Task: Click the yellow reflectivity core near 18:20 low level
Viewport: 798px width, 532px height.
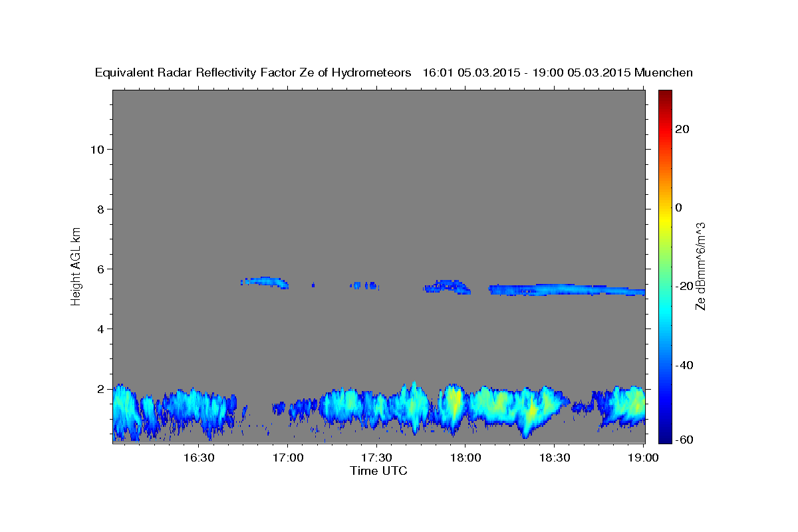Action: coord(531,411)
